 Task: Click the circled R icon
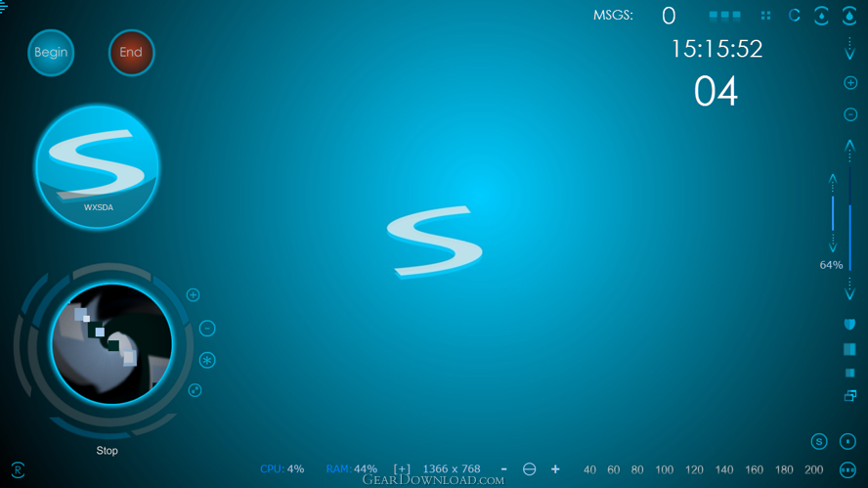click(x=18, y=470)
